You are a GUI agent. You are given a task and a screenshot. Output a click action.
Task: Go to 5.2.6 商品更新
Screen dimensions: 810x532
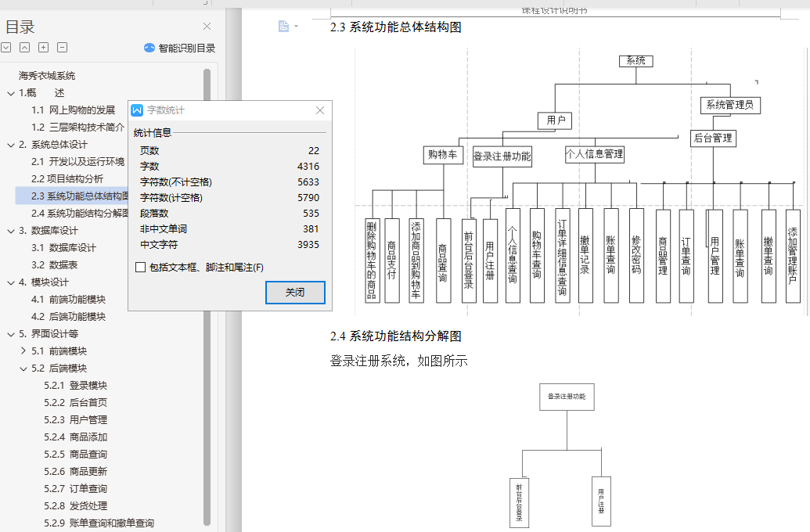click(75, 472)
